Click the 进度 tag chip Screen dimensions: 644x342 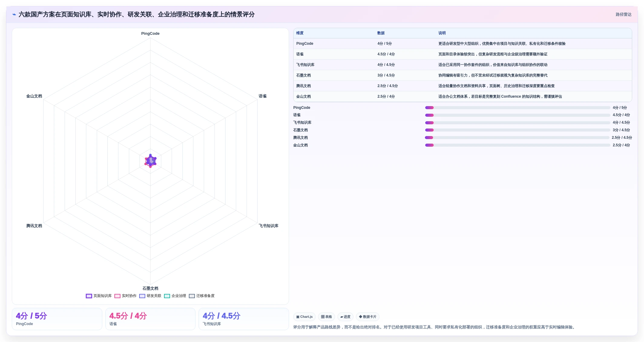tap(345, 317)
